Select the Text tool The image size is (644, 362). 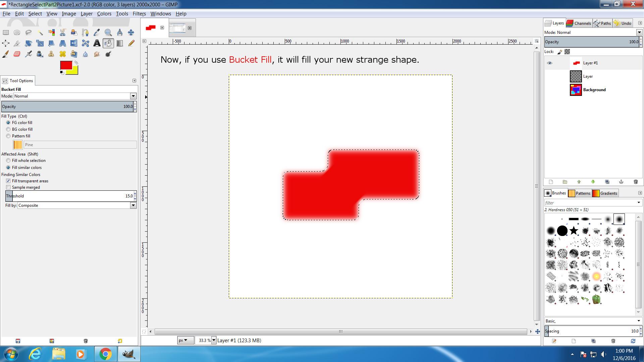[97, 43]
